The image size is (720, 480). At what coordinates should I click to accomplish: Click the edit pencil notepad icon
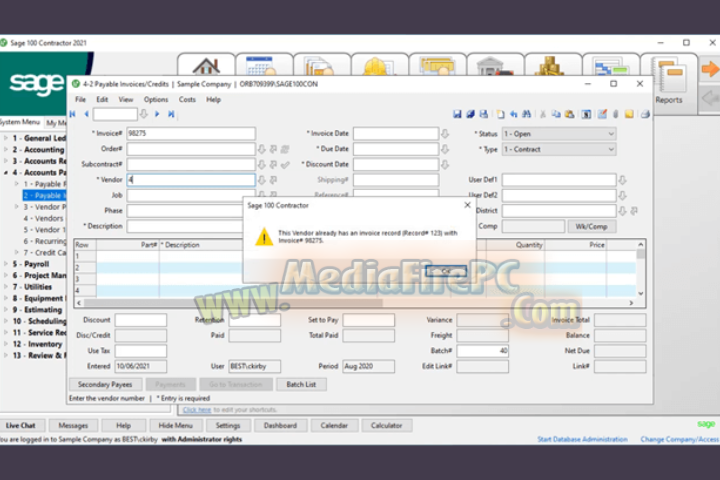602,114
